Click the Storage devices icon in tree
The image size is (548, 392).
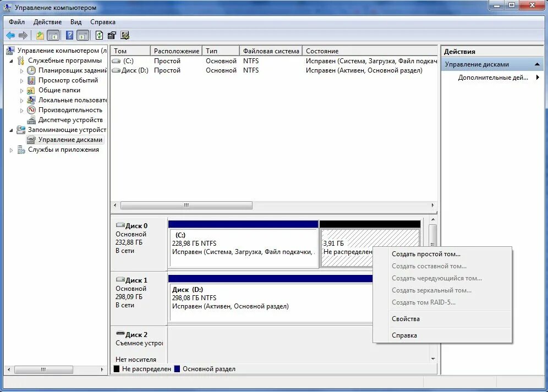[21, 130]
